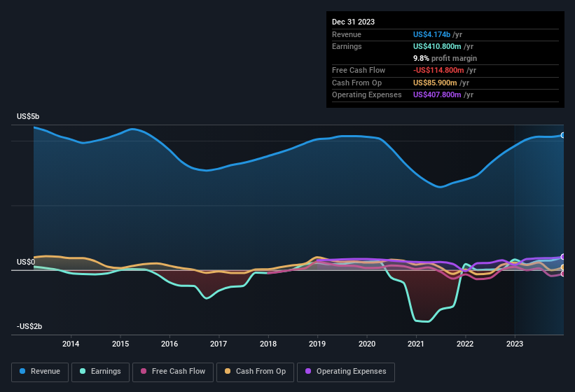
Task: Click the 2019 x-axis label
Action: tap(317, 344)
